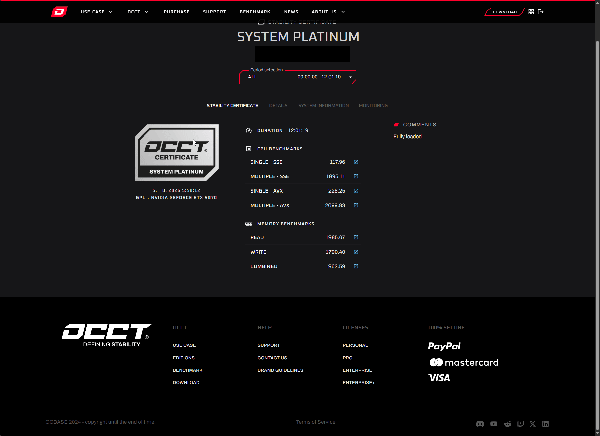Open the Twitch social icon
The image size is (600, 436).
coord(520,424)
